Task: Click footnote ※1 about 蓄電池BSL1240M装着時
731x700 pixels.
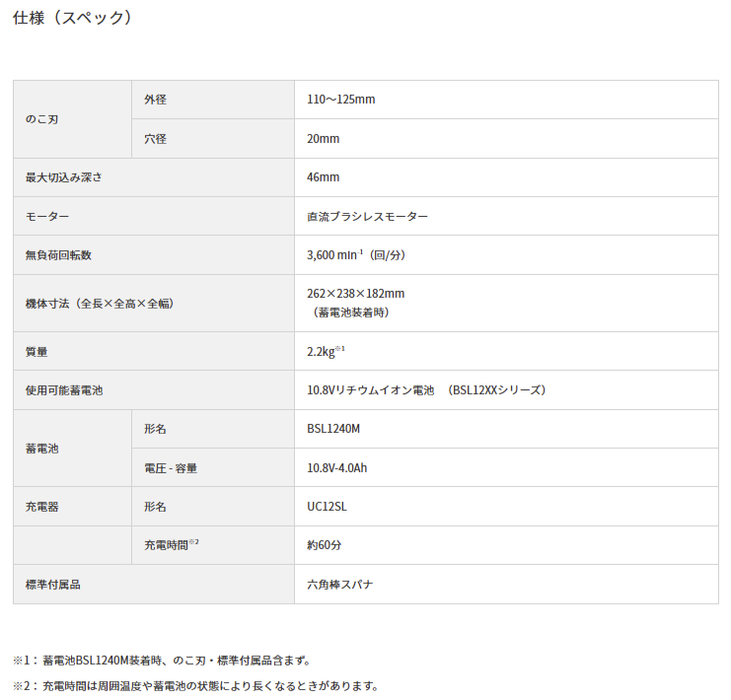Action: [162, 661]
